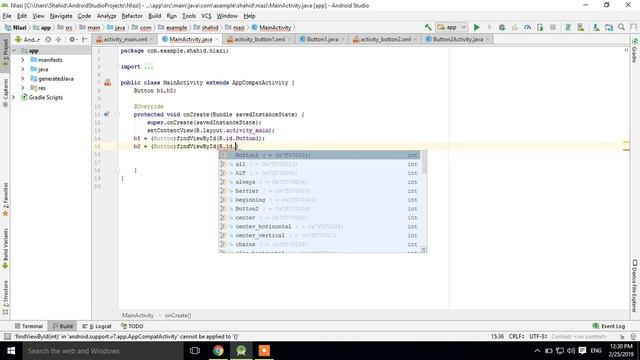Toggle the Build Variants side tab

click(x=5, y=249)
